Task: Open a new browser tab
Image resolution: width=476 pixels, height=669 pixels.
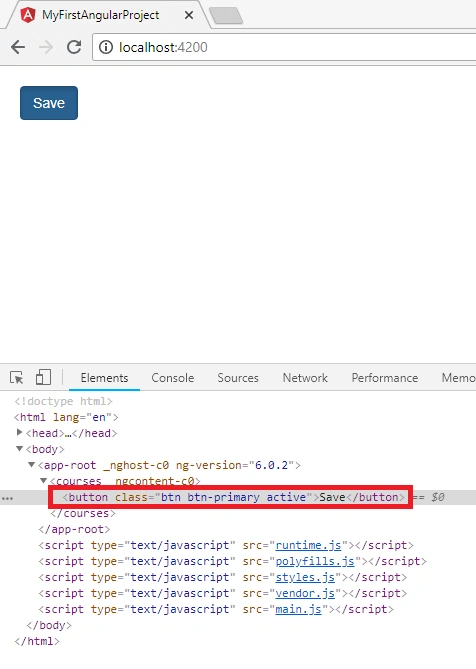Action: pyautogui.click(x=226, y=15)
